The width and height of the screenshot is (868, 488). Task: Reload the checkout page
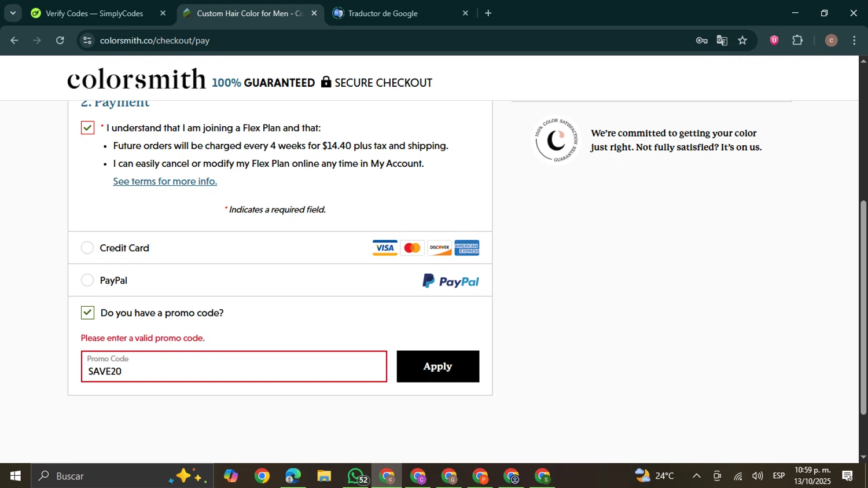tap(60, 41)
